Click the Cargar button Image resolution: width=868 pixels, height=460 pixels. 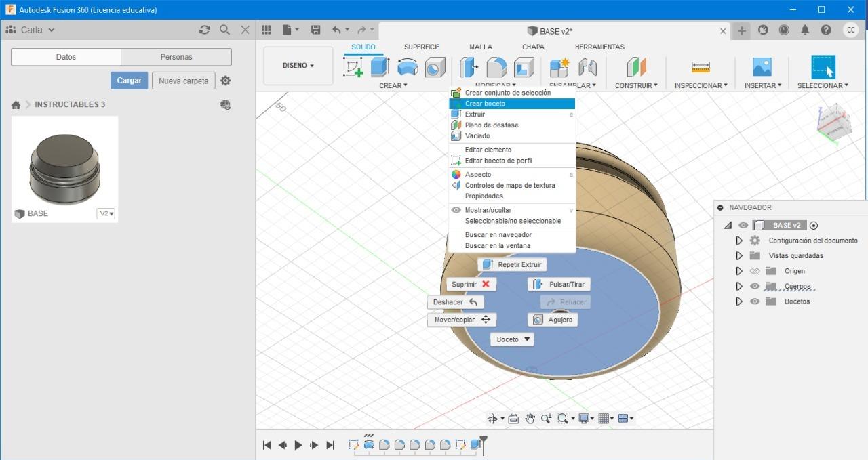tap(129, 81)
